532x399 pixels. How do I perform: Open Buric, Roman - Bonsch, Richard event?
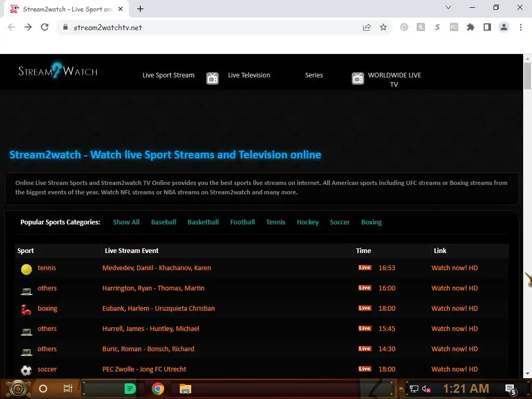tap(148, 349)
